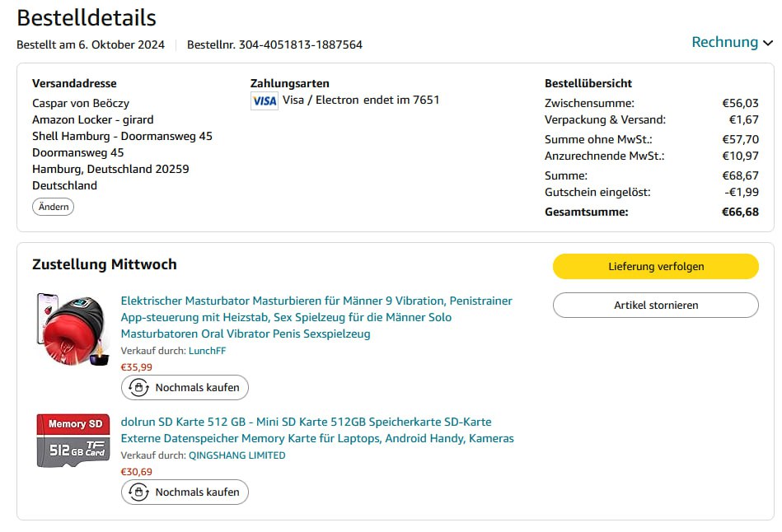
Task: Click the €30,69 SD card price
Action: click(x=137, y=472)
